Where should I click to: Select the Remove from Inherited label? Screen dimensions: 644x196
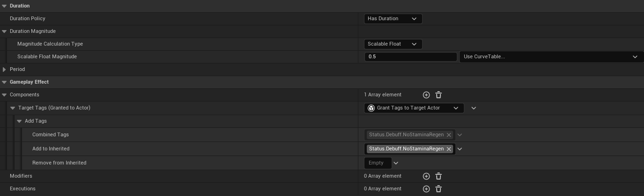(x=59, y=163)
